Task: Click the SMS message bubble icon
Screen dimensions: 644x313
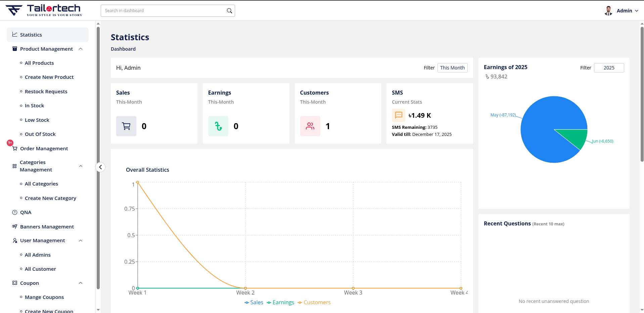Action: click(399, 115)
